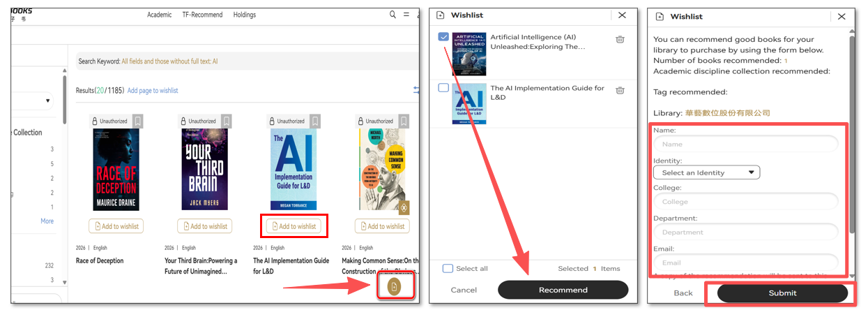Bookmark the Making Common Sense book
Image resolution: width=868 pixels, height=310 pixels.
[x=404, y=121]
